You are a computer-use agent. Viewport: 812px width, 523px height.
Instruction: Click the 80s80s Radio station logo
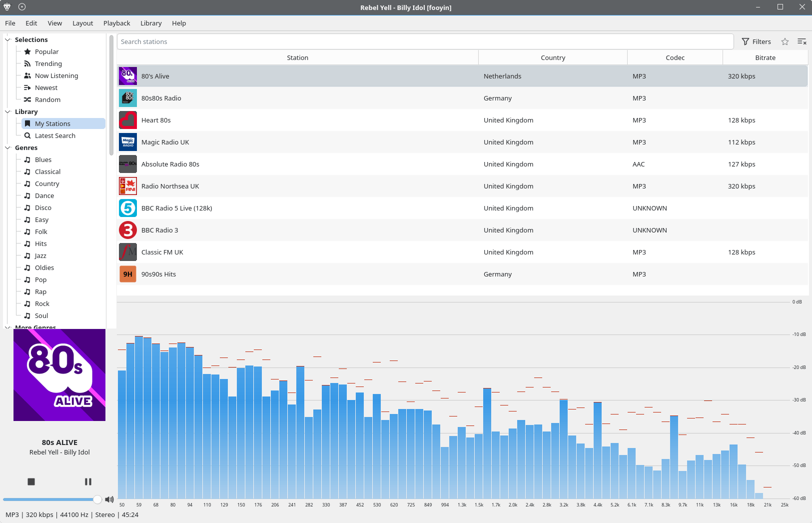tap(128, 98)
